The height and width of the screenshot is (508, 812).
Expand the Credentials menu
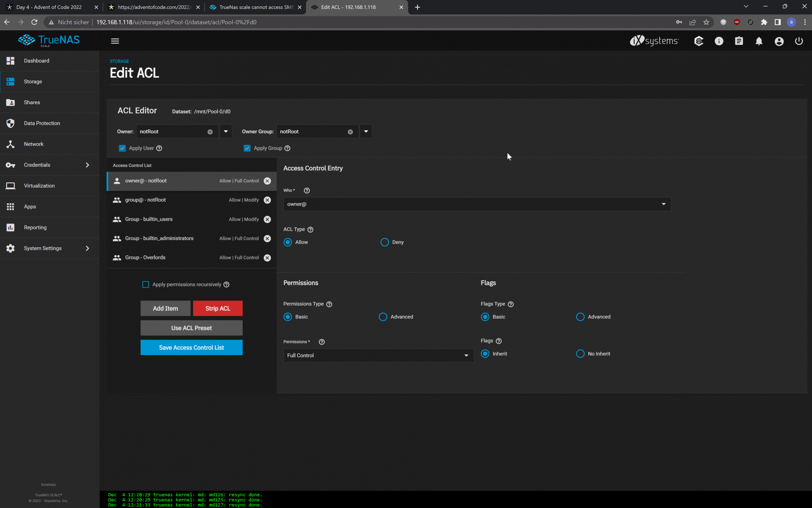point(50,165)
